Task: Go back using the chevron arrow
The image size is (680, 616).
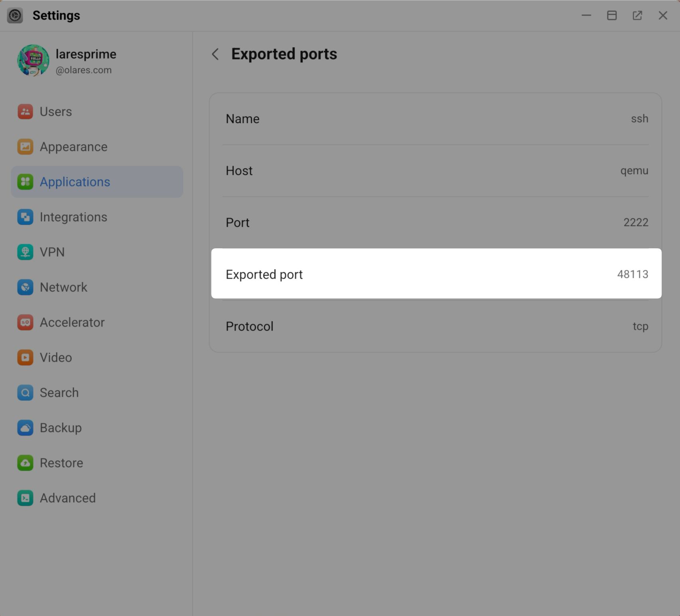Action: [215, 54]
